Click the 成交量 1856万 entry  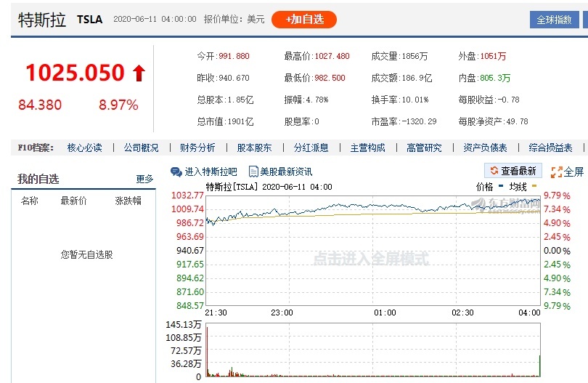click(x=399, y=57)
